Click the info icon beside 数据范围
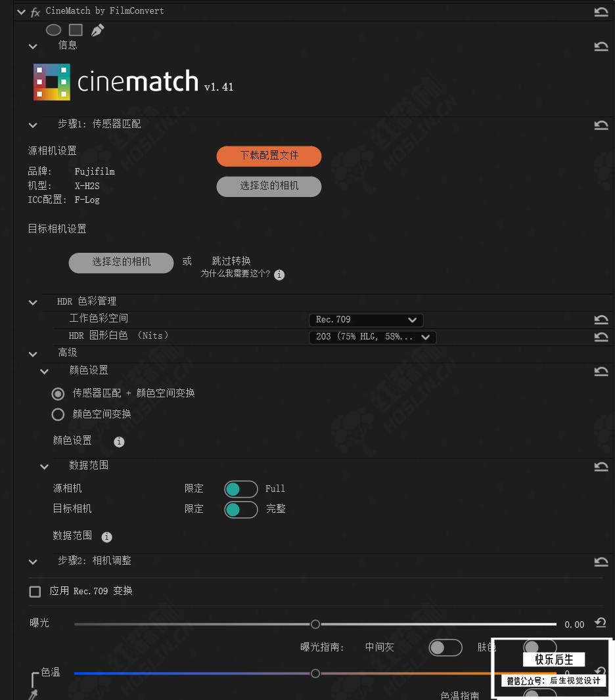 coord(106,536)
